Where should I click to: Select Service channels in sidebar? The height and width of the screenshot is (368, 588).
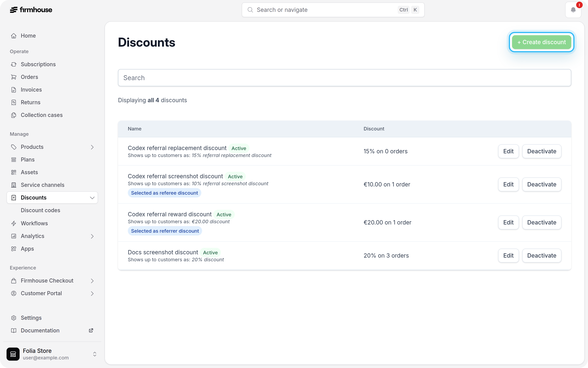point(52,185)
